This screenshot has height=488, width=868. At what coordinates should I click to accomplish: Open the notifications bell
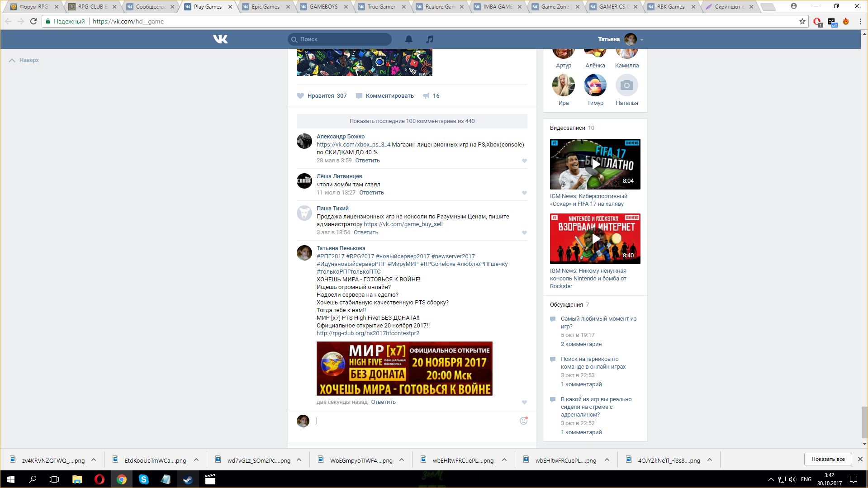409,39
